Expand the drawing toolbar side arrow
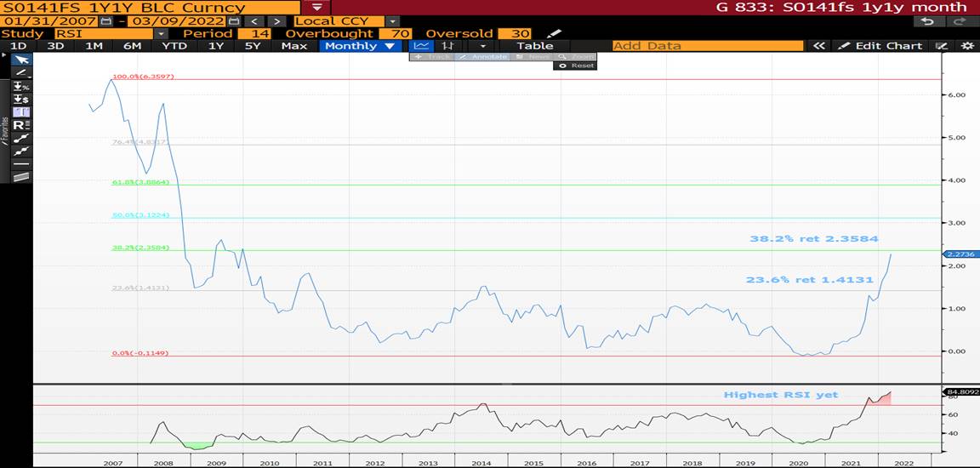Viewport: 980px width, 468px height. (5, 56)
